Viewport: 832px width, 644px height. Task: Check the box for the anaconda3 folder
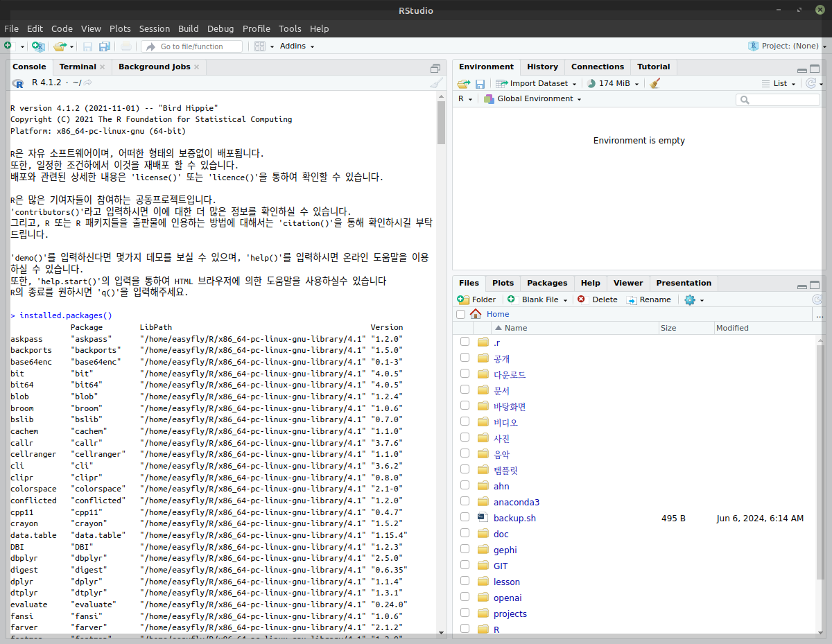(465, 501)
